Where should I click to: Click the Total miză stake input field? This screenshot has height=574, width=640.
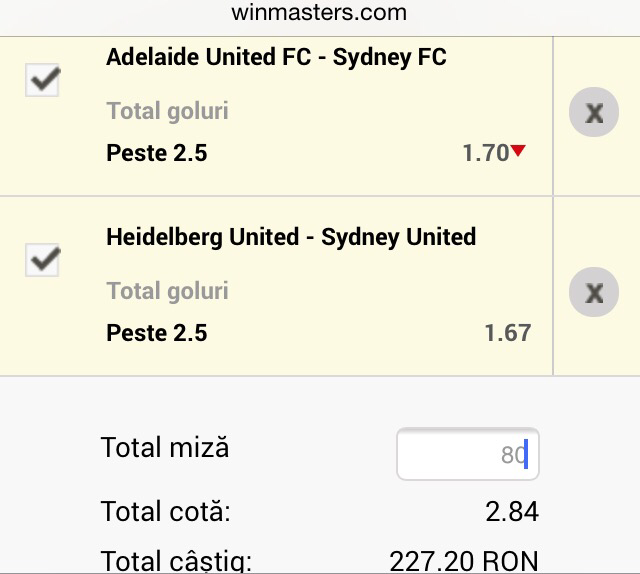pyautogui.click(x=467, y=454)
